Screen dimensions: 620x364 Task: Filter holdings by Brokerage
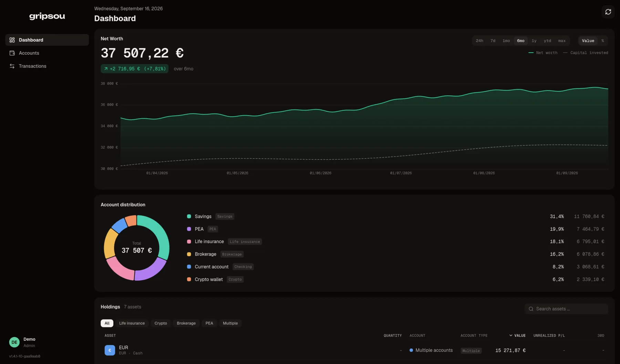(186, 323)
